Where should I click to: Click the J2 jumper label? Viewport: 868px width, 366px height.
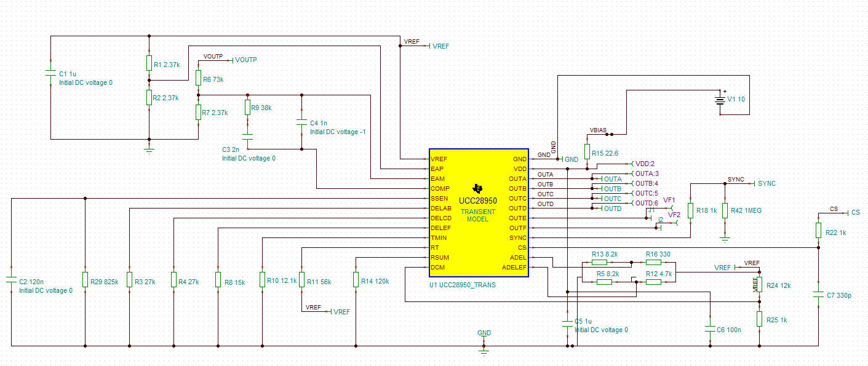[661, 220]
